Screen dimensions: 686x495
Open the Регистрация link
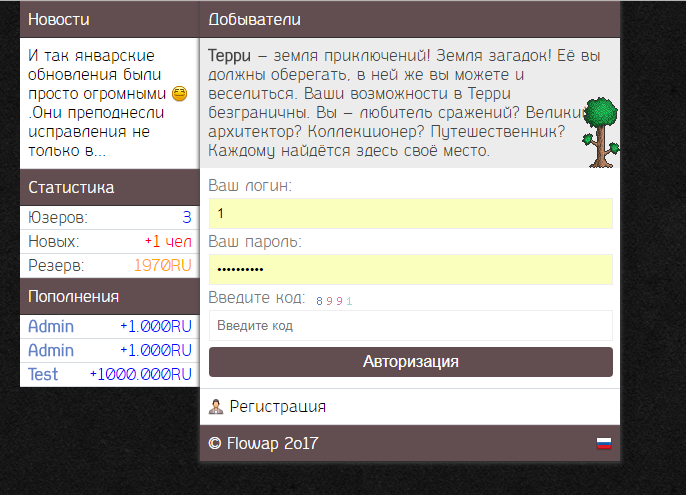pyautogui.click(x=277, y=406)
